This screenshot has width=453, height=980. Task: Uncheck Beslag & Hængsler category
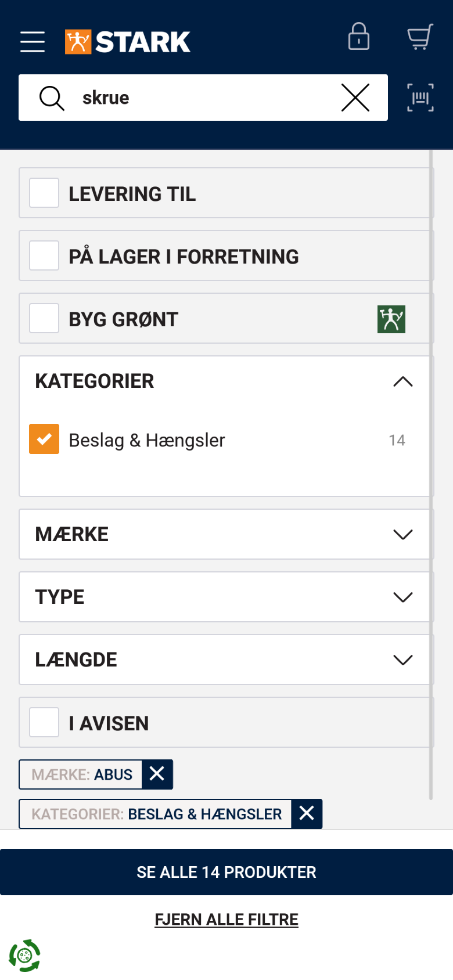44,439
